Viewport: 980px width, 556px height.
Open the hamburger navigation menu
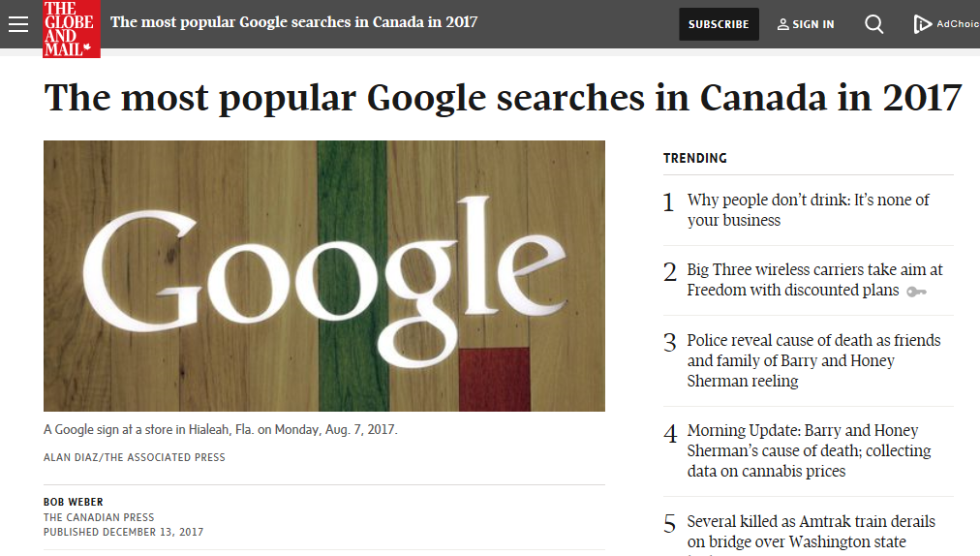click(18, 24)
